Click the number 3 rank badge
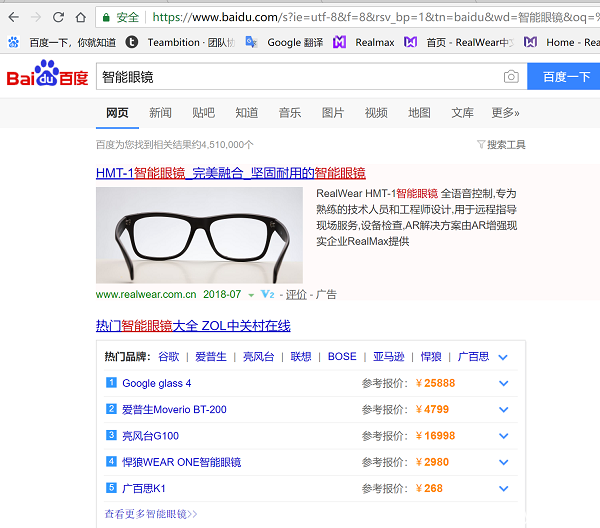Screen dimensions: 600x528 [x=111, y=435]
